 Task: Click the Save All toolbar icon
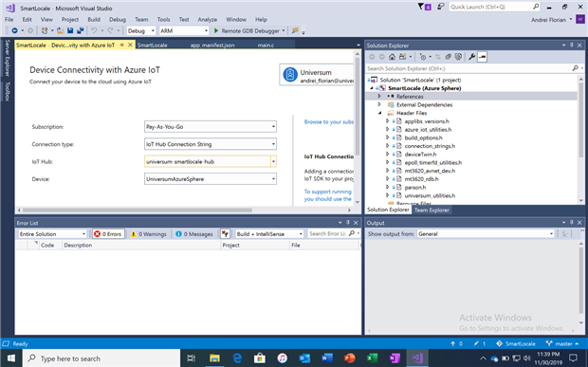(80, 30)
